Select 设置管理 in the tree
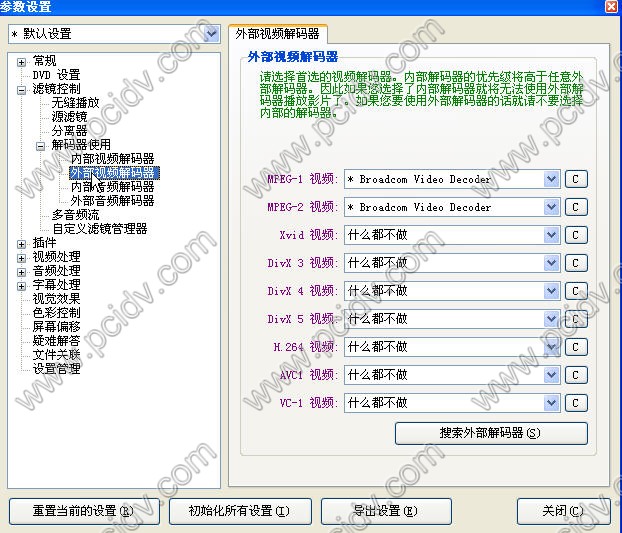Viewport: 622px width, 533px height. point(56,369)
